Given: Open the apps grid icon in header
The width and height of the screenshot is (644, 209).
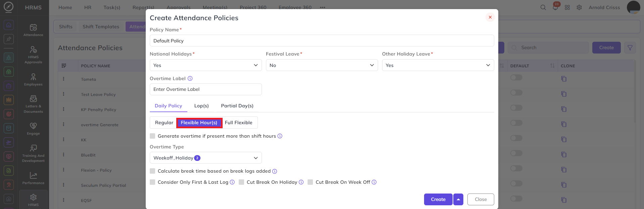Looking at the screenshot, I should (567, 7).
